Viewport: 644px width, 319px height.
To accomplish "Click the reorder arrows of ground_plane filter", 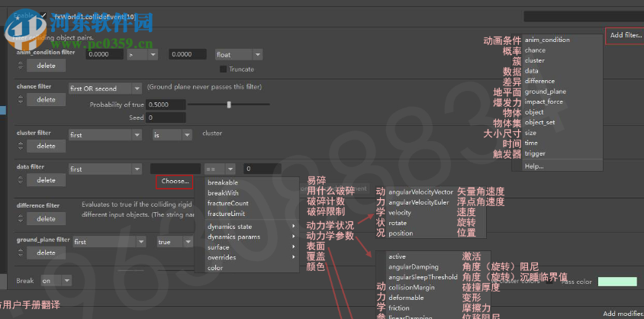I will (x=20, y=253).
